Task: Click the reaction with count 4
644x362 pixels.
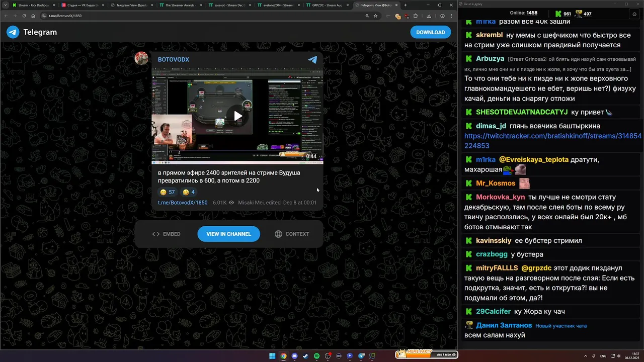Action: 189,192
